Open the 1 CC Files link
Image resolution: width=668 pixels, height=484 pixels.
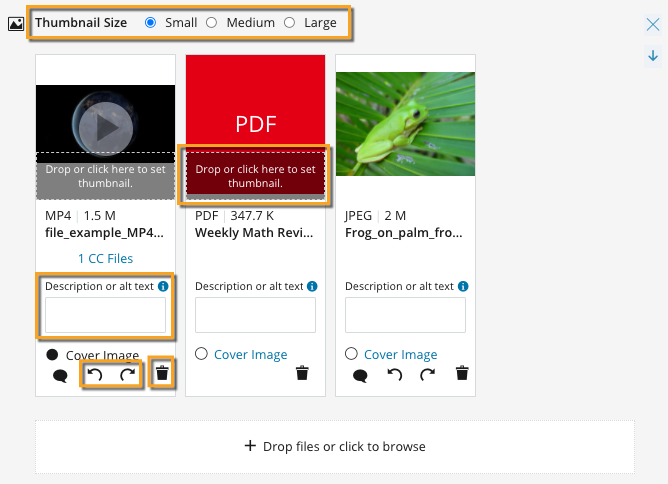(x=105, y=258)
